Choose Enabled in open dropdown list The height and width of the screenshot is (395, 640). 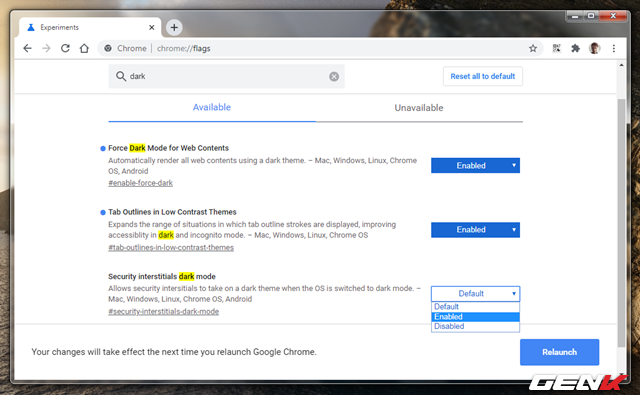click(x=476, y=317)
